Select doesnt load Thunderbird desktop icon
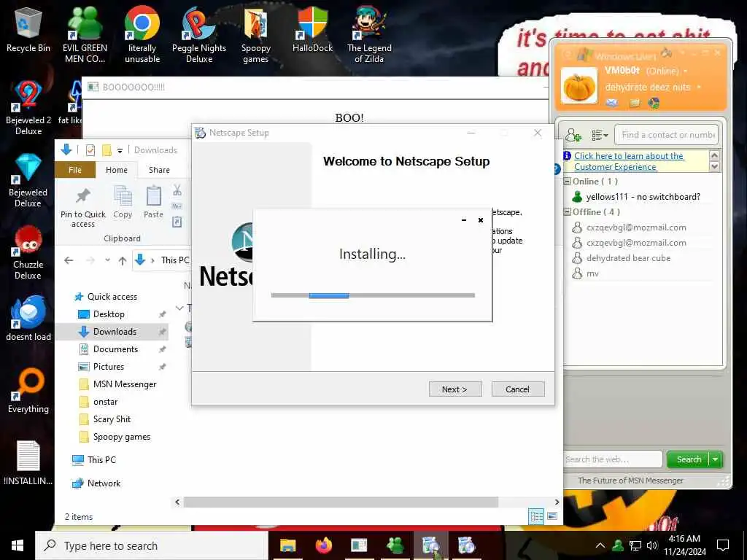 click(28, 318)
